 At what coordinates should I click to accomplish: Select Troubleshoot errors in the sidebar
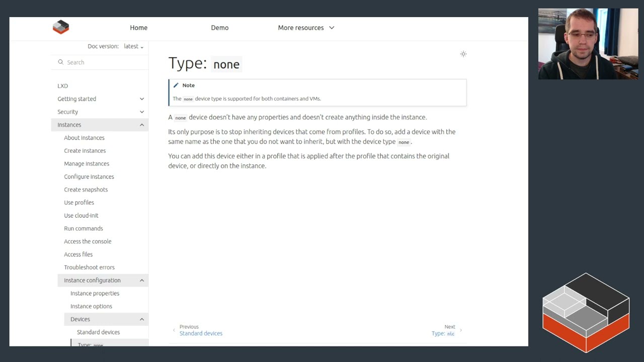coord(89,267)
